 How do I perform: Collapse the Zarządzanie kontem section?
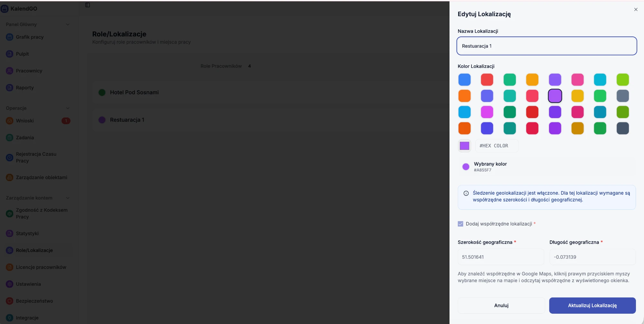click(68, 198)
